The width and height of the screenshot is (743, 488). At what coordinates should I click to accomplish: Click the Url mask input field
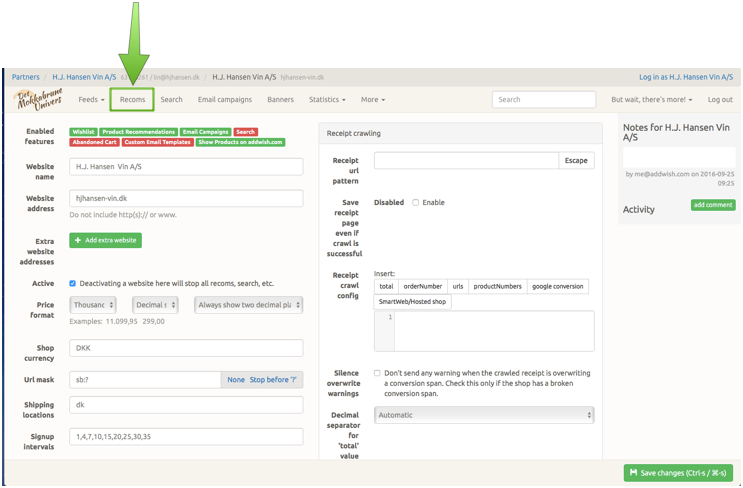point(145,380)
